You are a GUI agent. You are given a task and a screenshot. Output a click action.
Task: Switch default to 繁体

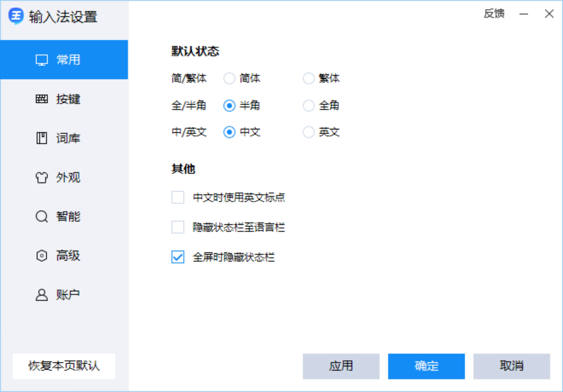[x=308, y=78]
